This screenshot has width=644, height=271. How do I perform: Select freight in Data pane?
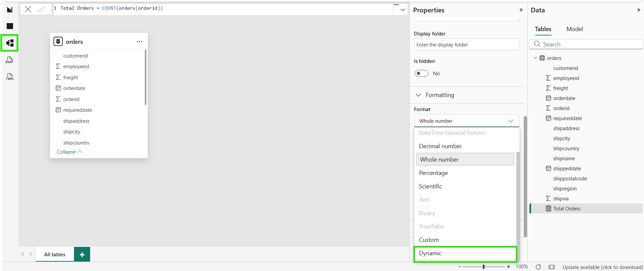click(x=561, y=88)
